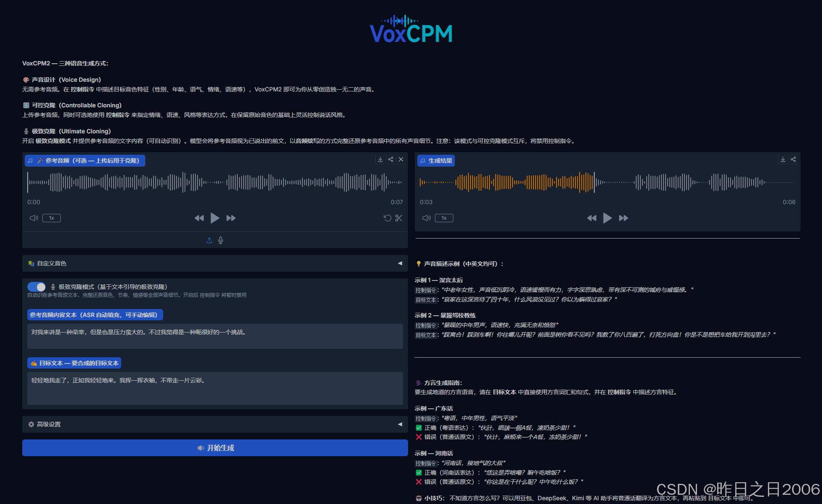
Task: Click the 开始生成 button
Action: point(215,448)
